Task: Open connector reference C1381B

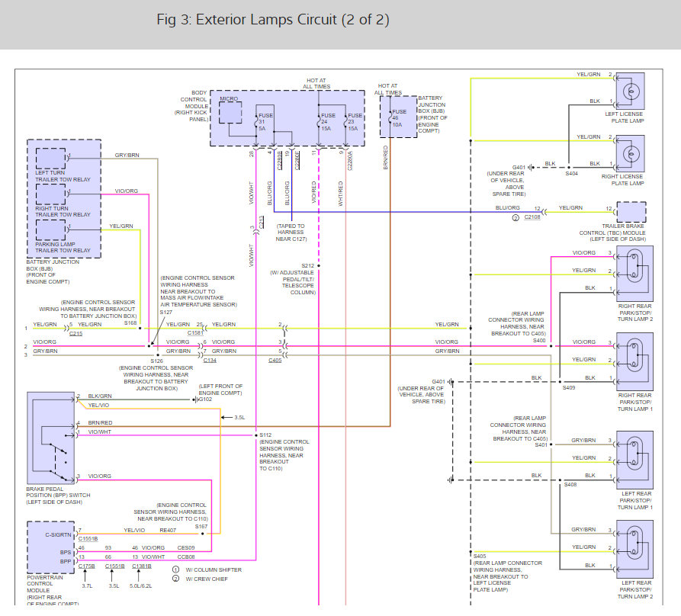Action: tap(142, 566)
